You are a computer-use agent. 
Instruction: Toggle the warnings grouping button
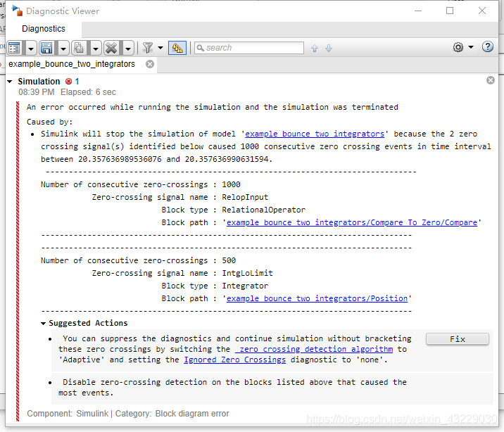[x=177, y=48]
